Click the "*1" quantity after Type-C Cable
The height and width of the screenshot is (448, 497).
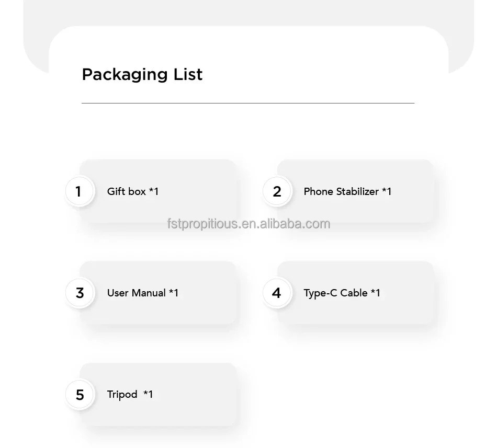click(x=375, y=293)
